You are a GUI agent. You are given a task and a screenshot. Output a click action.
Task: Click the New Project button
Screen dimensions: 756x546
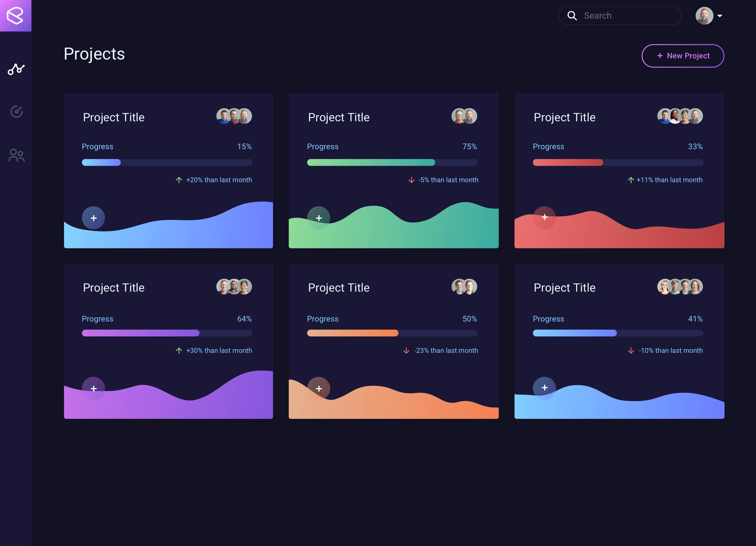(683, 56)
